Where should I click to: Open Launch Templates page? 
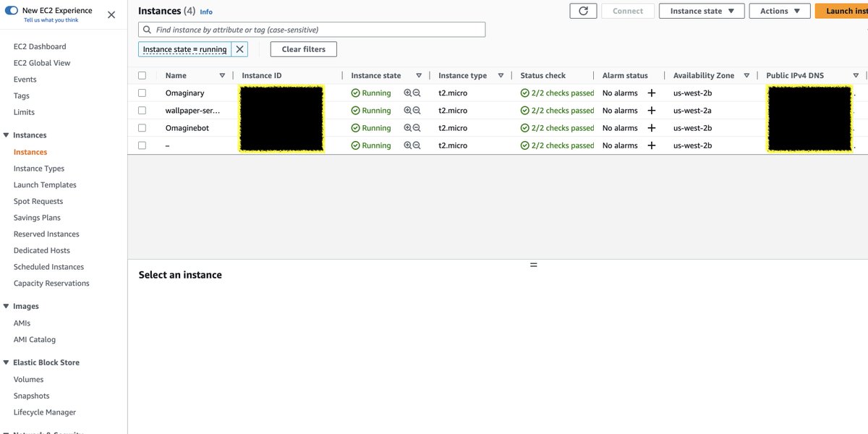point(45,185)
